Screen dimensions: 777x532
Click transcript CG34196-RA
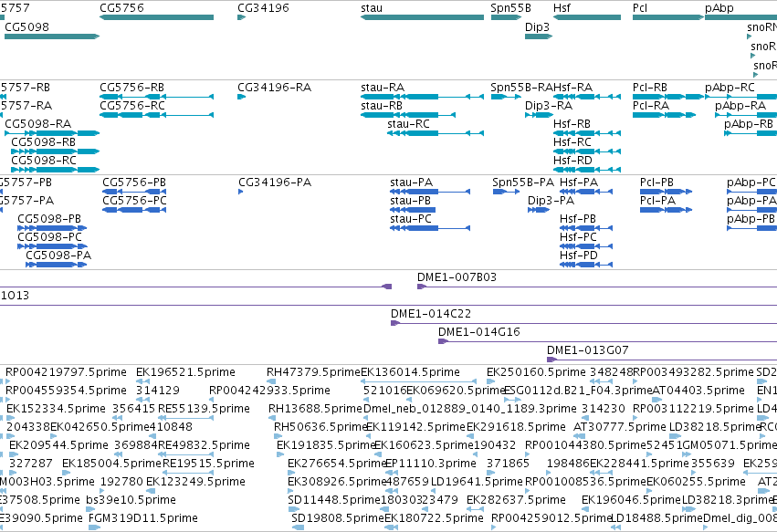click(x=241, y=97)
